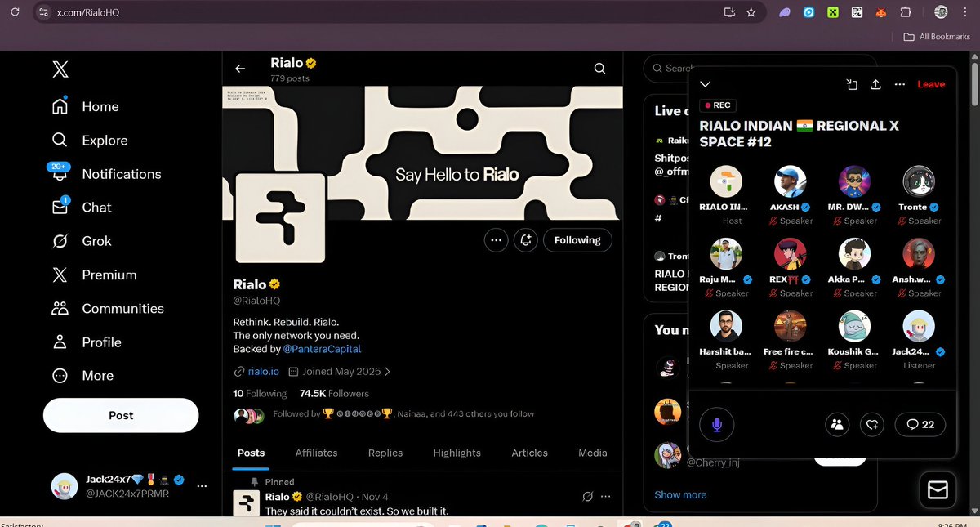View the 10 Following list
Screen dimensions: 980x527
coord(260,393)
